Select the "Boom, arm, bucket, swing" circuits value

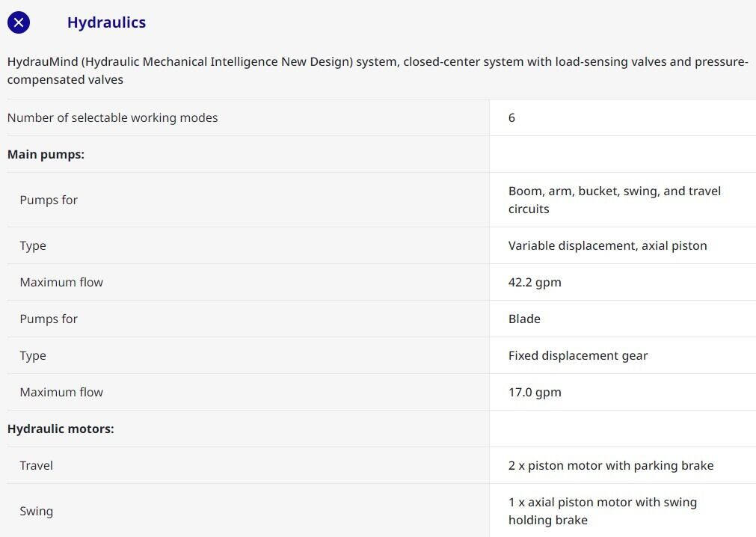coord(614,200)
